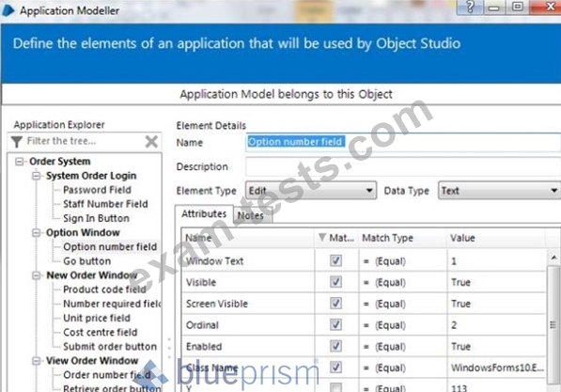Toggle the Screen Visible match checkbox
561x392 pixels.
coord(335,304)
